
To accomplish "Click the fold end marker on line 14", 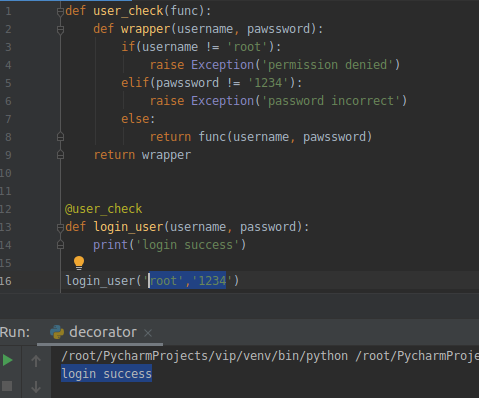I will pos(60,245).
